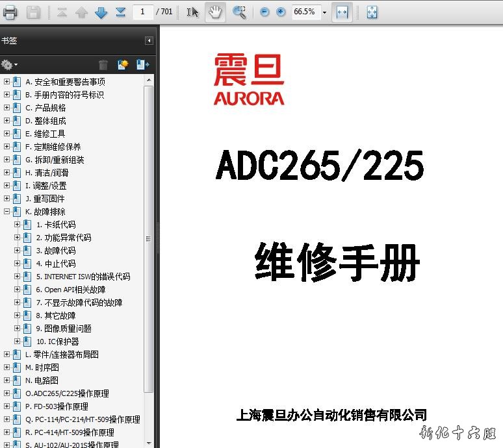
Task: Select the Hand pan tool
Action: 215,12
